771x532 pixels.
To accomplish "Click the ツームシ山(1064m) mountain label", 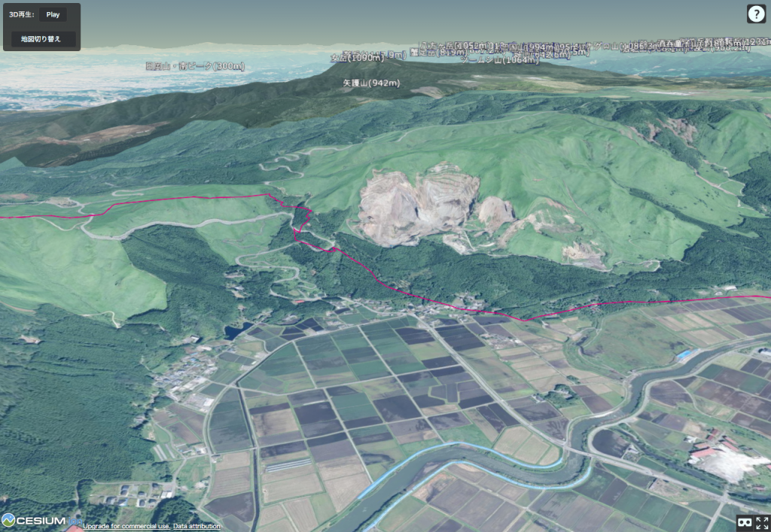I will tap(498, 59).
